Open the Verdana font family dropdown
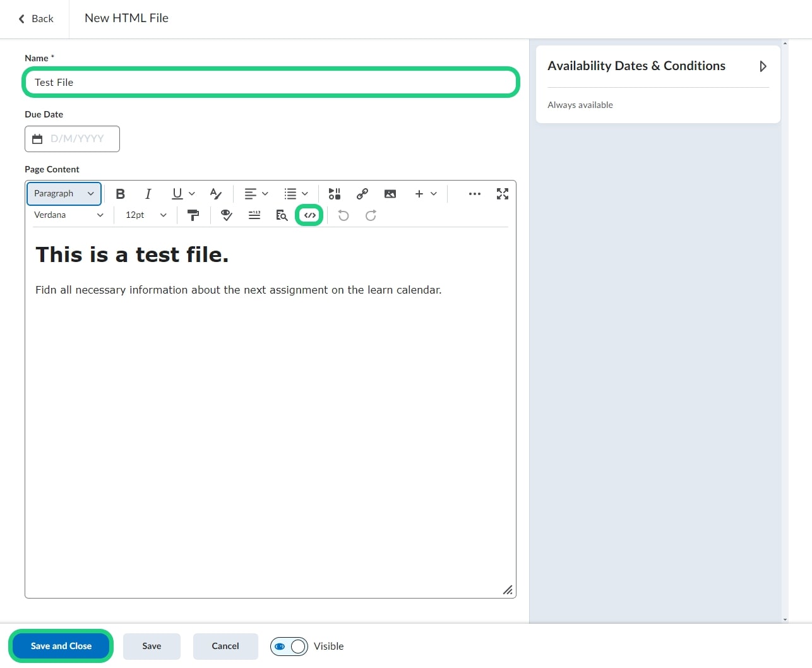This screenshot has height=668, width=812. coord(68,215)
